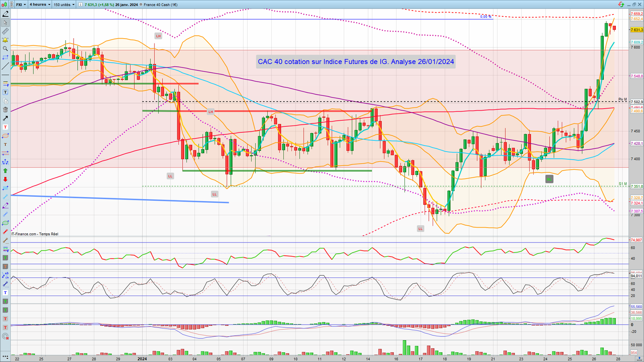
Task: Select the brown segment line tool
Action: click(x=5, y=241)
